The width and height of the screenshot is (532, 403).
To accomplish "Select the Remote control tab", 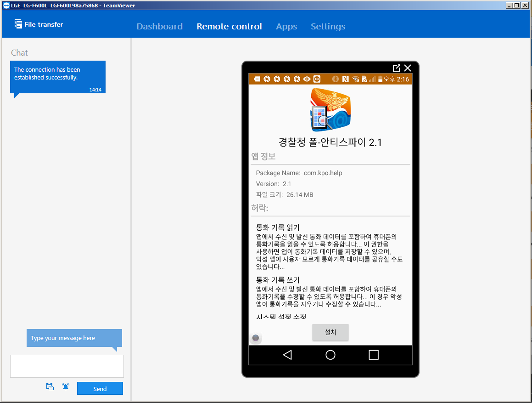I will 230,27.
